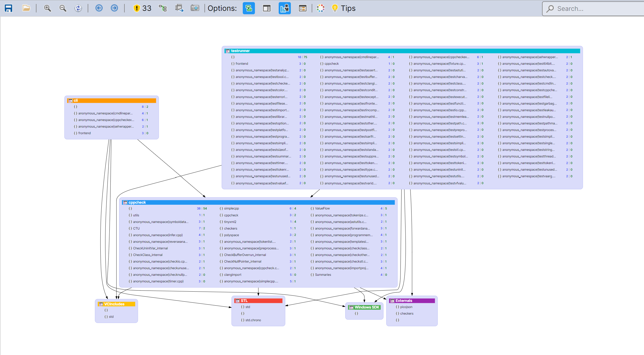Open the hierarchy tree view icon

pos(163,8)
